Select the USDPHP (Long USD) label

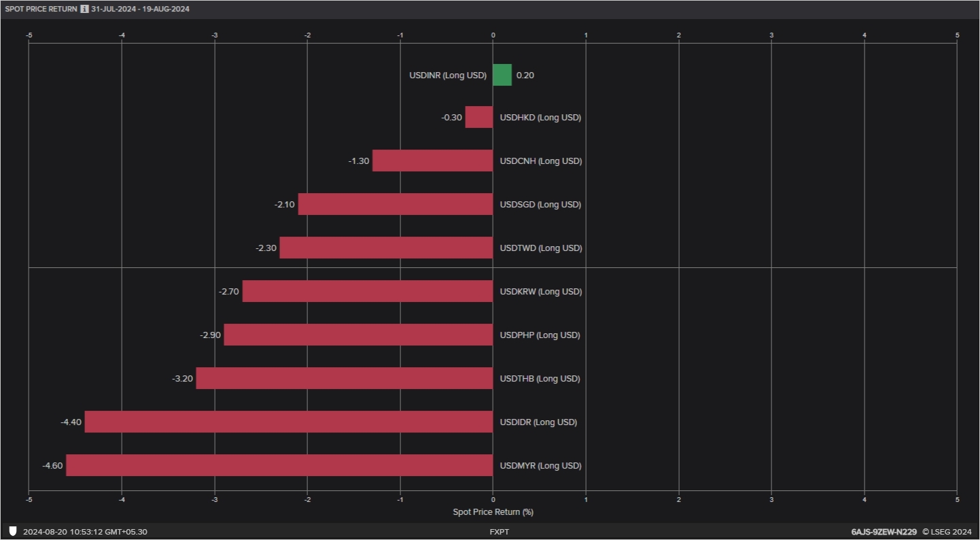click(539, 335)
